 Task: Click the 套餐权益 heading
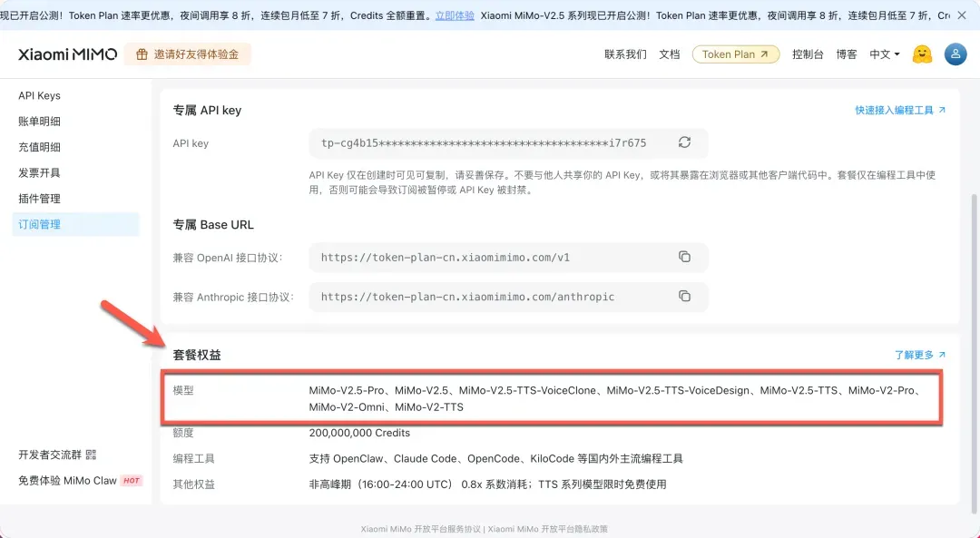coord(197,355)
